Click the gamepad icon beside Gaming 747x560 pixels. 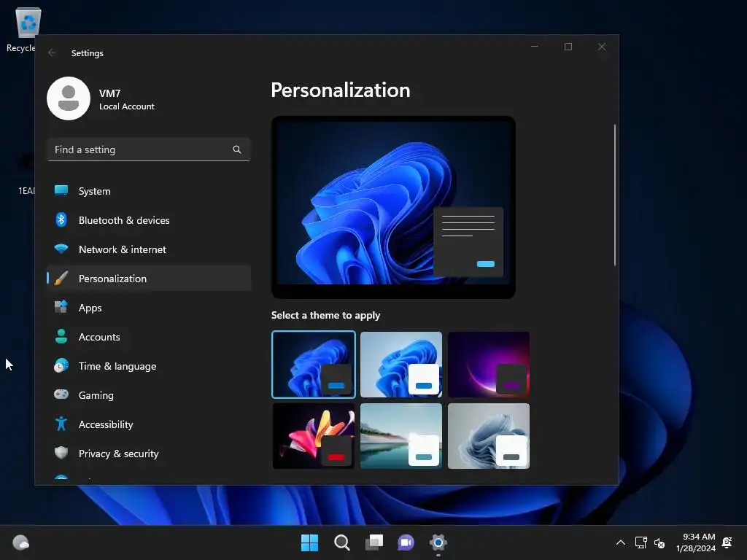(61, 394)
